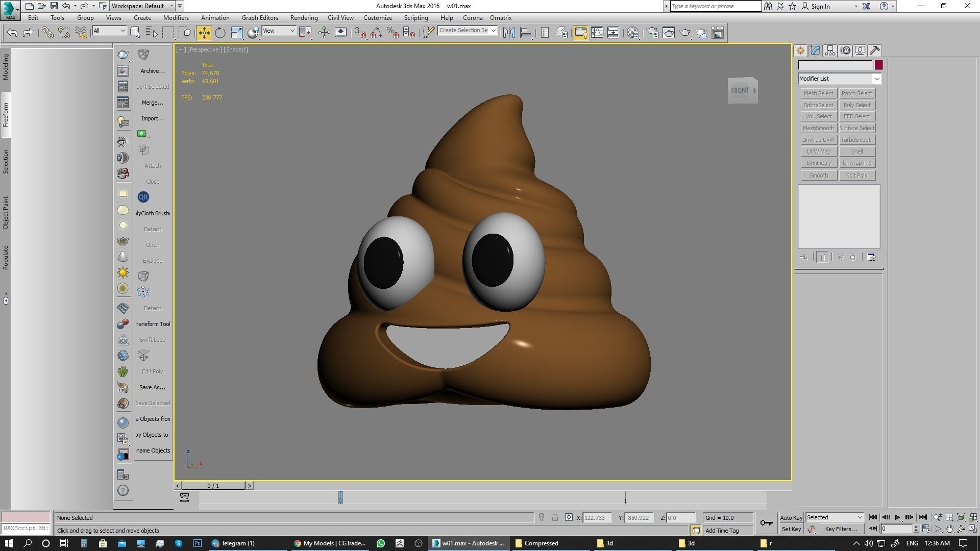Toggle Key Mode in playback controls
Image resolution: width=980 pixels, height=551 pixels.
873,529
